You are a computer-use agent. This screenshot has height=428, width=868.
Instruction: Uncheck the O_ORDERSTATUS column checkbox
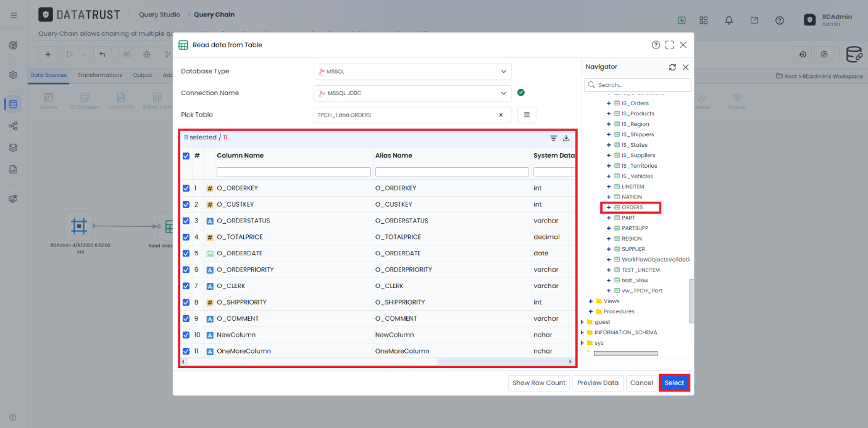tap(186, 221)
